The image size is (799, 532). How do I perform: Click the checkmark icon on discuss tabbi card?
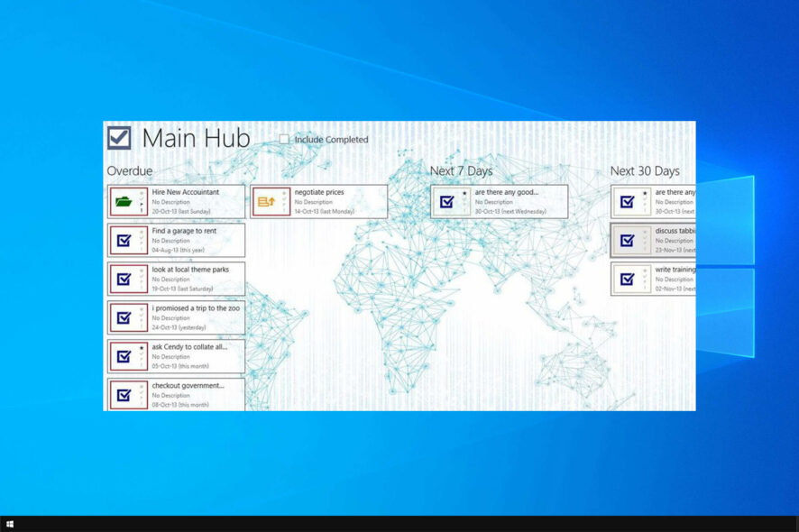click(x=628, y=241)
